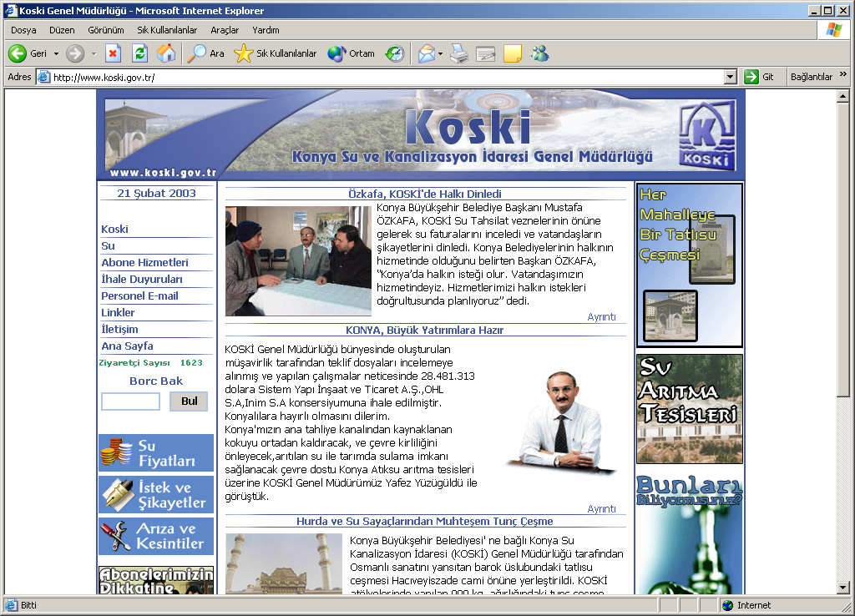Open the Düzen menu
The width and height of the screenshot is (855, 616).
click(x=62, y=30)
